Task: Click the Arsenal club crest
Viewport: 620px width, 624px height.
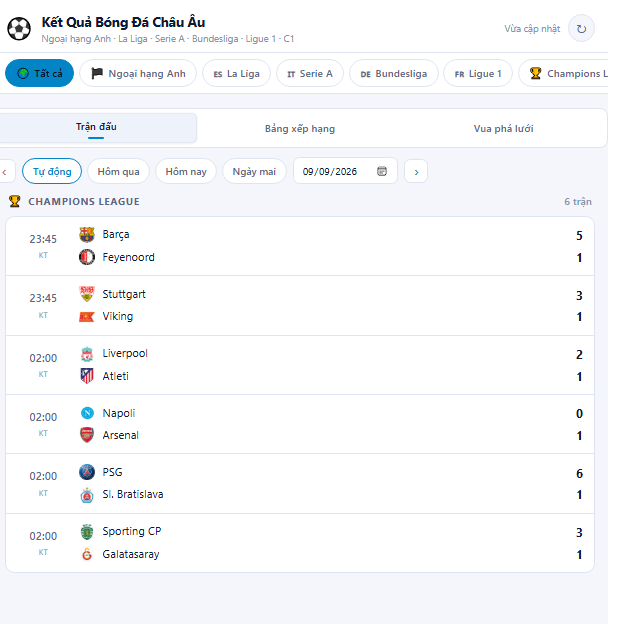Action: point(87,435)
